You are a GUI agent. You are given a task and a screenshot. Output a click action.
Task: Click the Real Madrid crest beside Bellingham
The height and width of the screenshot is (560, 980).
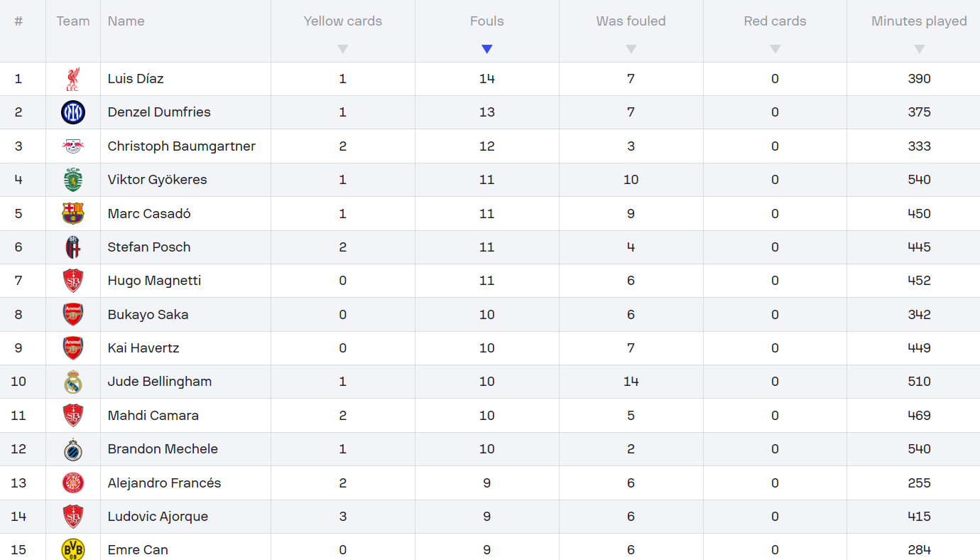72,382
